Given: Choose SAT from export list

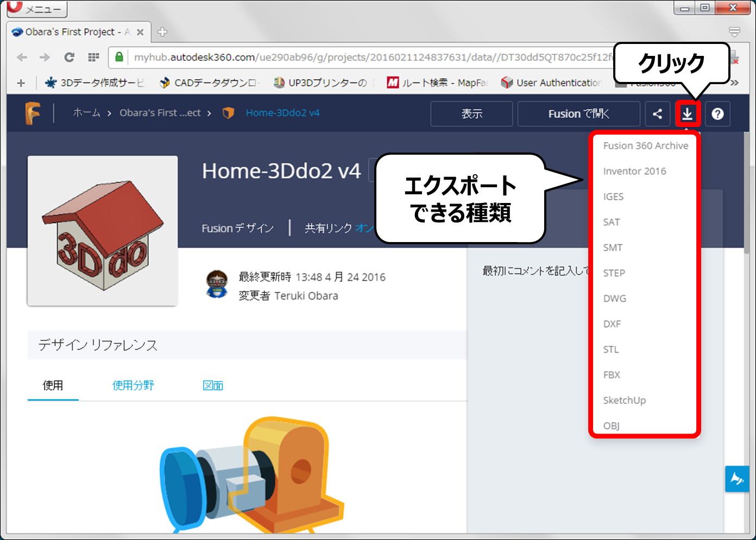Looking at the screenshot, I should [612, 222].
